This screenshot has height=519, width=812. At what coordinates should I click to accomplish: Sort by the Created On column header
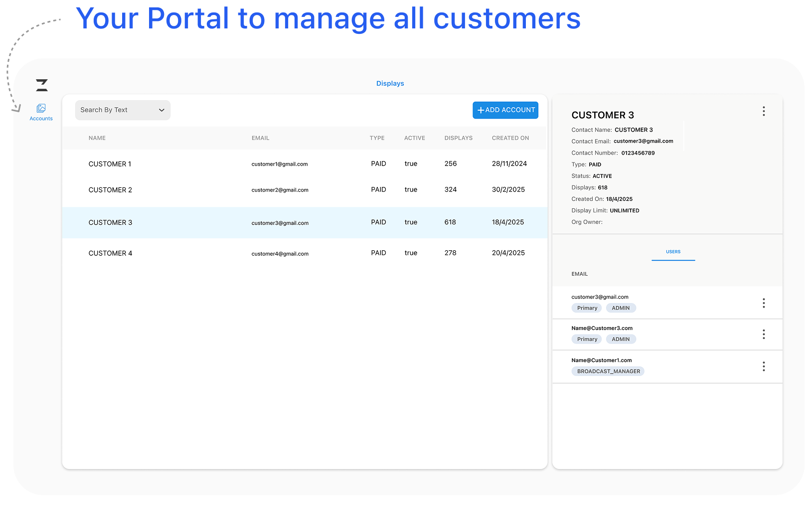click(510, 138)
